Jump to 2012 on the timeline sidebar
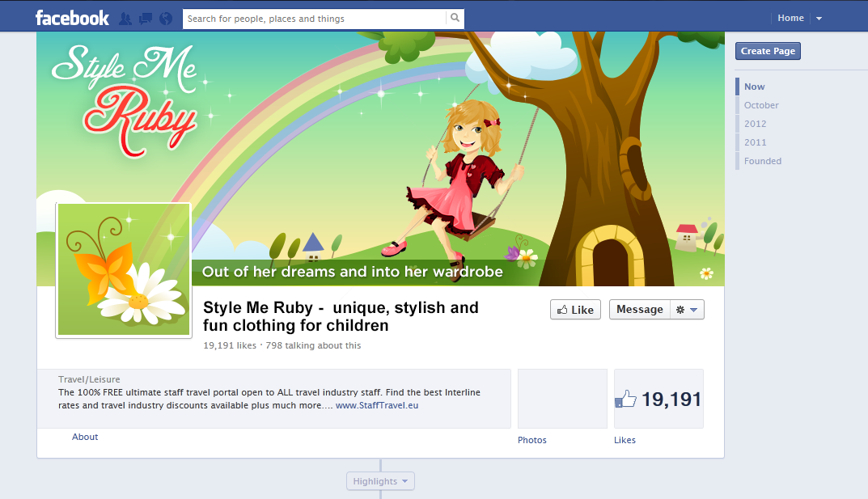 (755, 123)
